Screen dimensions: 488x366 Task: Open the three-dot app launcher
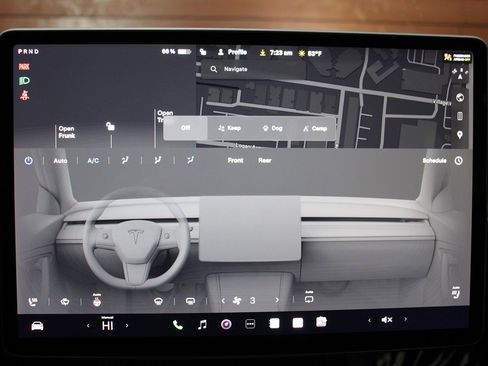[250, 324]
